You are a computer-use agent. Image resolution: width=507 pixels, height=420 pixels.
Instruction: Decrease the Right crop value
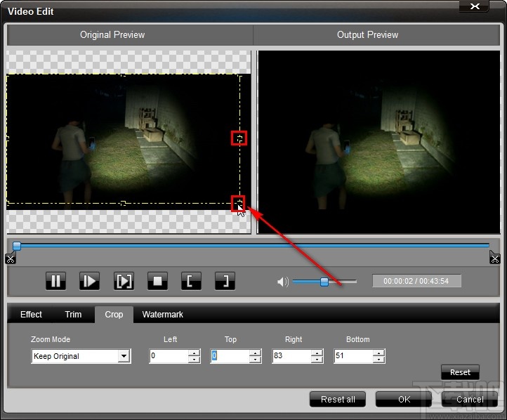[x=317, y=360]
